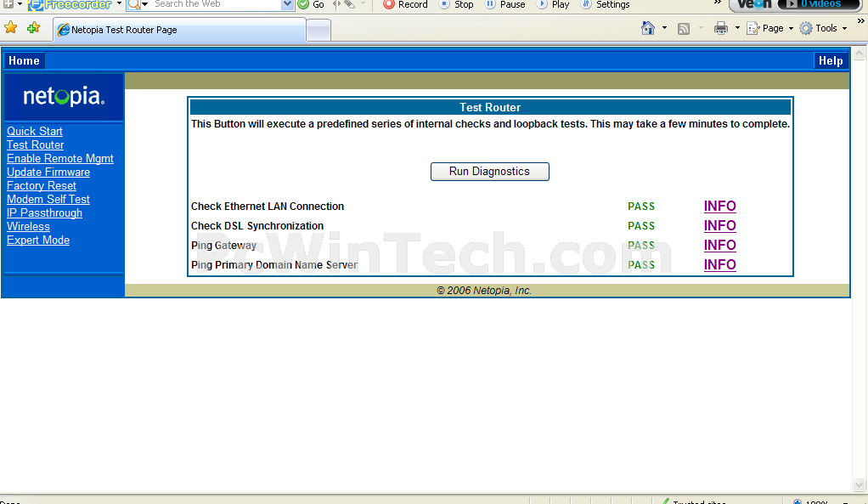Open the Quick Start link
868x504 pixels.
(34, 131)
